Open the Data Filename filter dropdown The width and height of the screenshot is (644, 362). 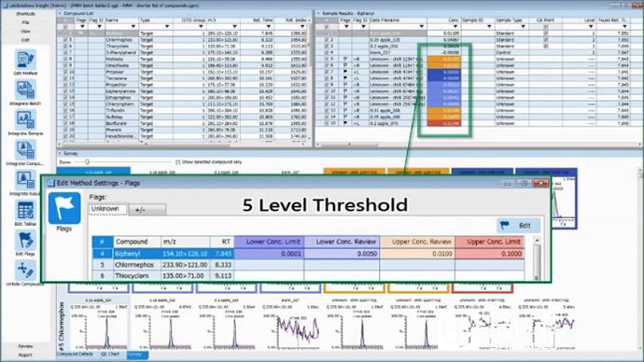pyautogui.click(x=421, y=27)
